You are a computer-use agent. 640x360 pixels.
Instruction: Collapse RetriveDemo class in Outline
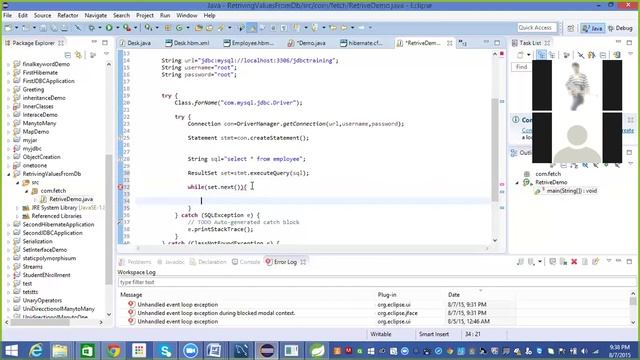(x=518, y=182)
